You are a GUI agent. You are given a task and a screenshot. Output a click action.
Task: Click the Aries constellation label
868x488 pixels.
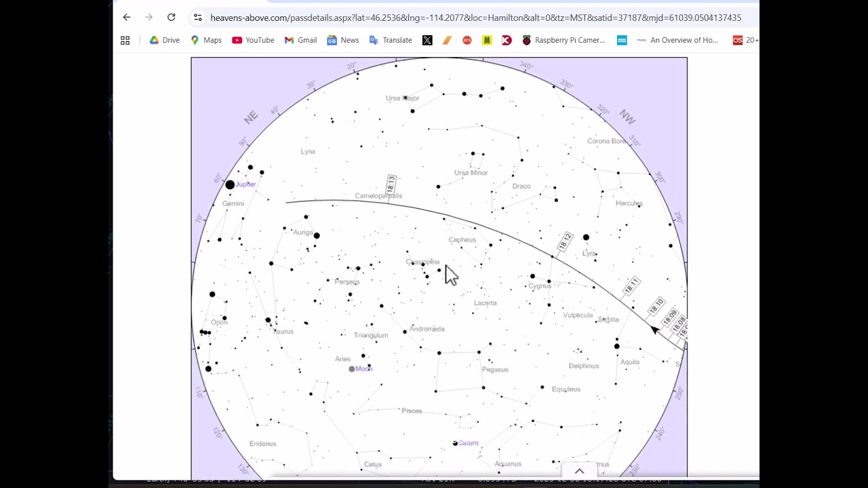coord(342,359)
